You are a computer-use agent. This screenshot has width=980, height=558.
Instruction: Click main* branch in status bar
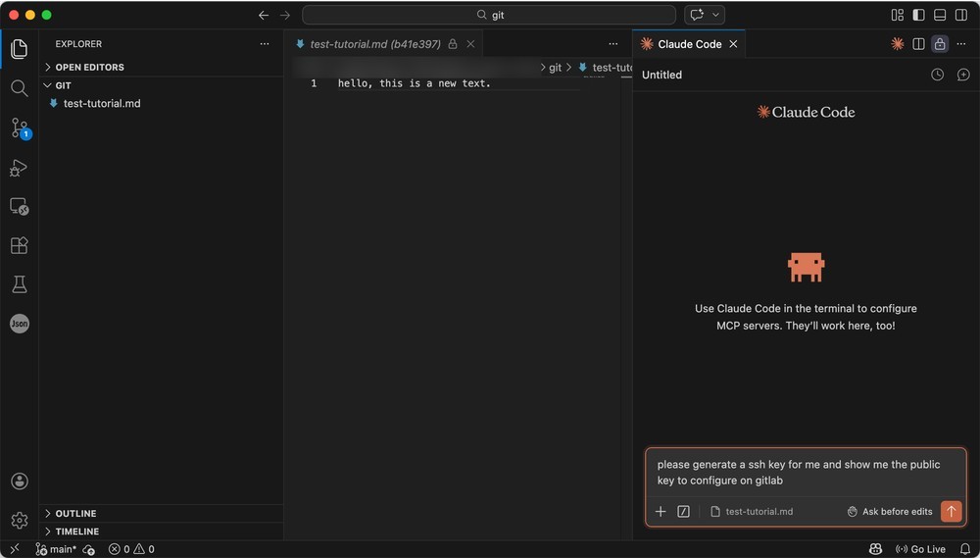pyautogui.click(x=56, y=549)
